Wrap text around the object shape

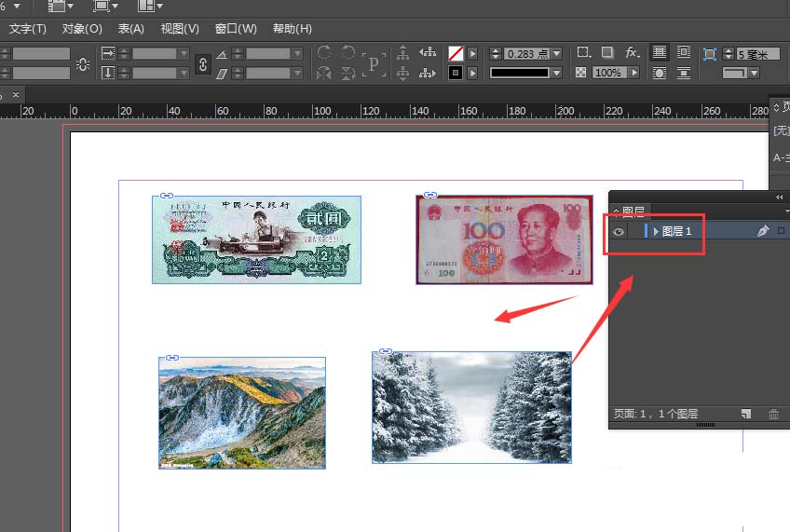click(x=659, y=73)
